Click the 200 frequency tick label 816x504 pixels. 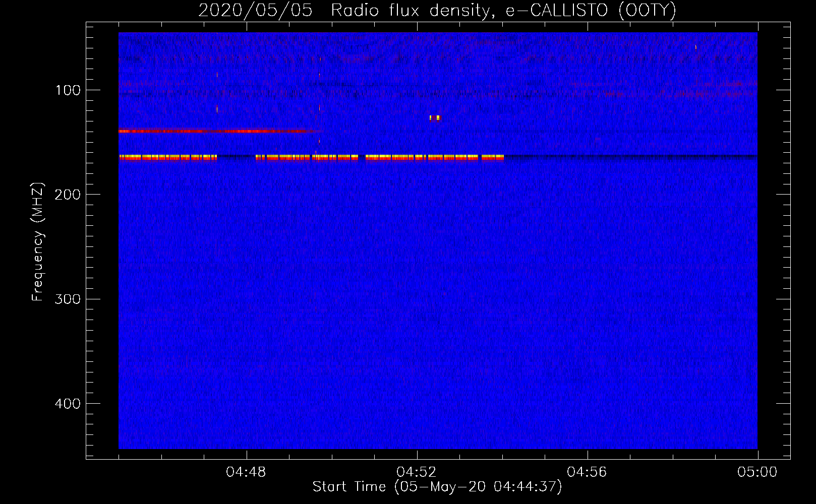(68, 195)
